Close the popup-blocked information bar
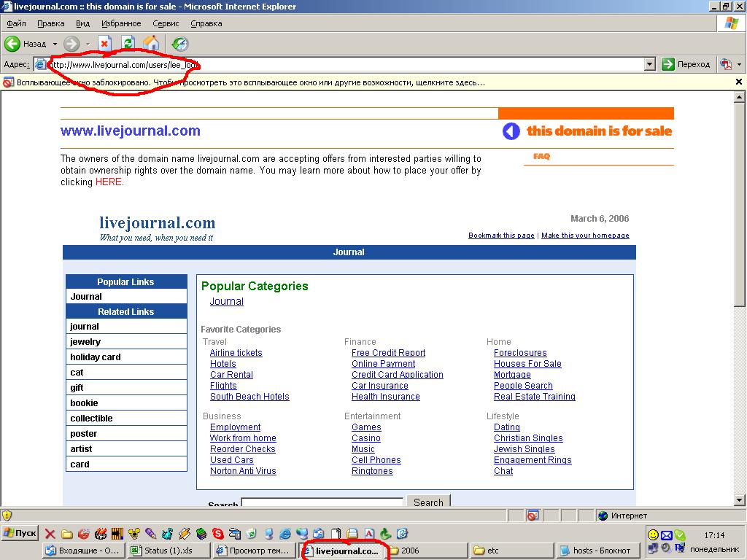 (739, 82)
